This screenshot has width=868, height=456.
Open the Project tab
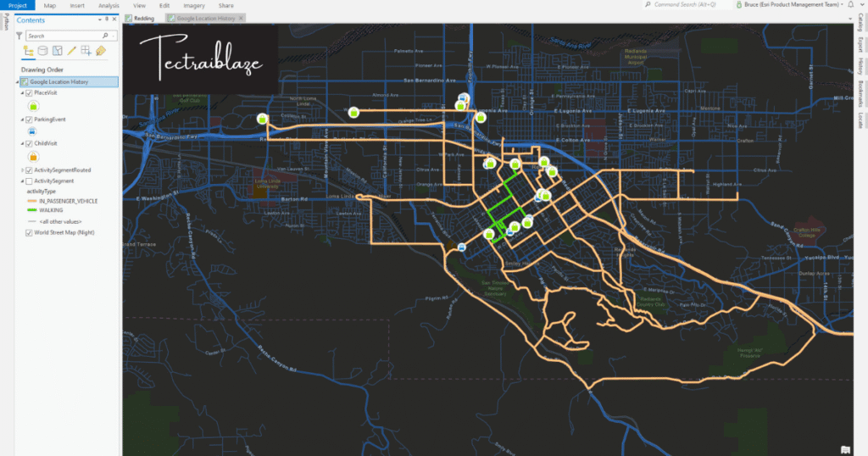click(x=18, y=5)
